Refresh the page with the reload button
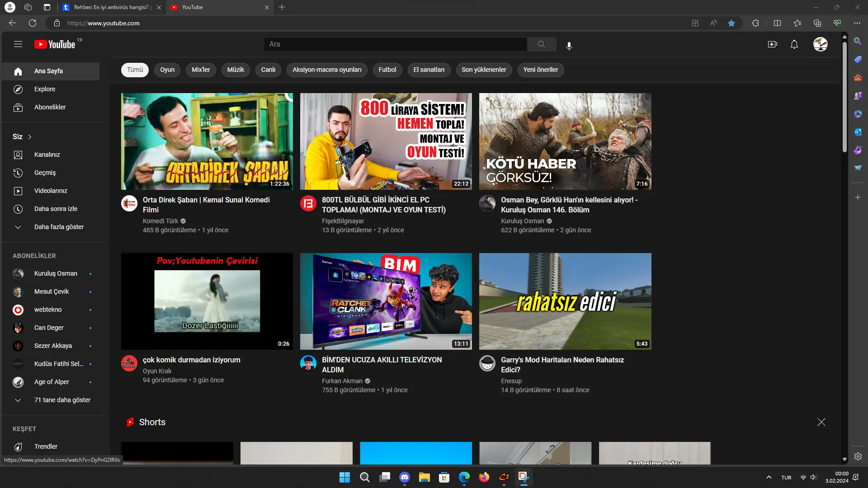The width and height of the screenshot is (868, 488). click(x=33, y=23)
